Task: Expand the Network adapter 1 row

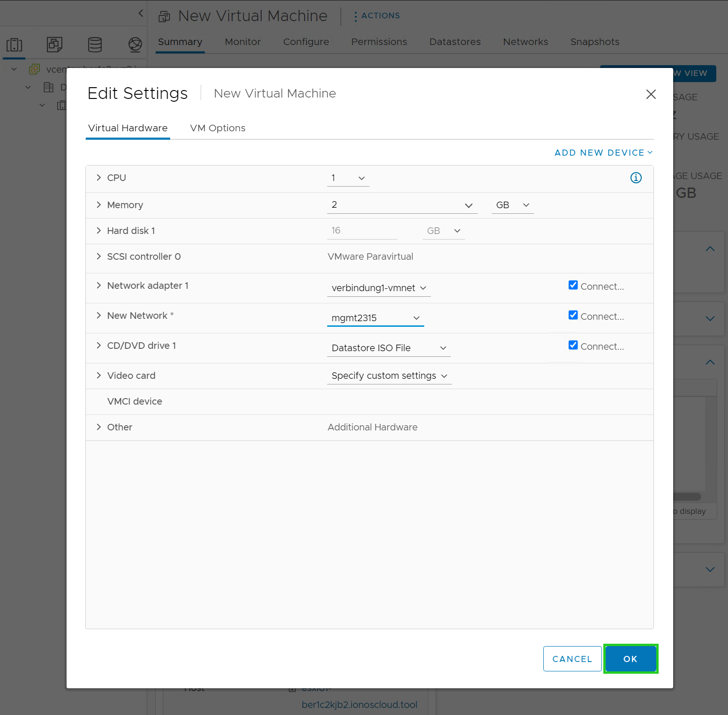Action: [x=98, y=286]
